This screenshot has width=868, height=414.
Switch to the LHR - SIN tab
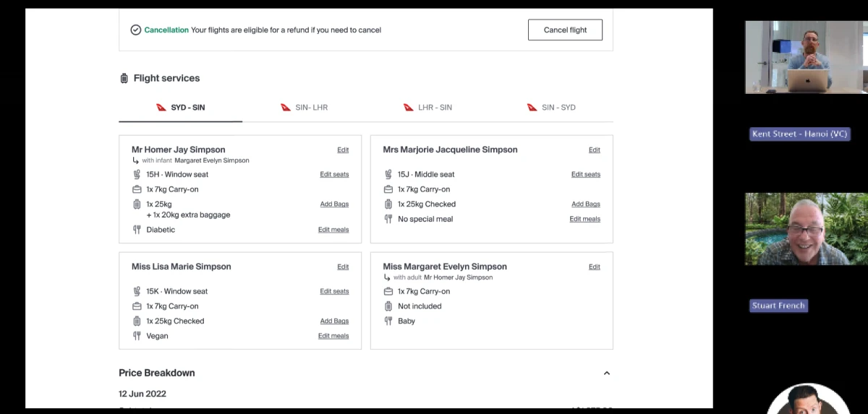tap(428, 108)
